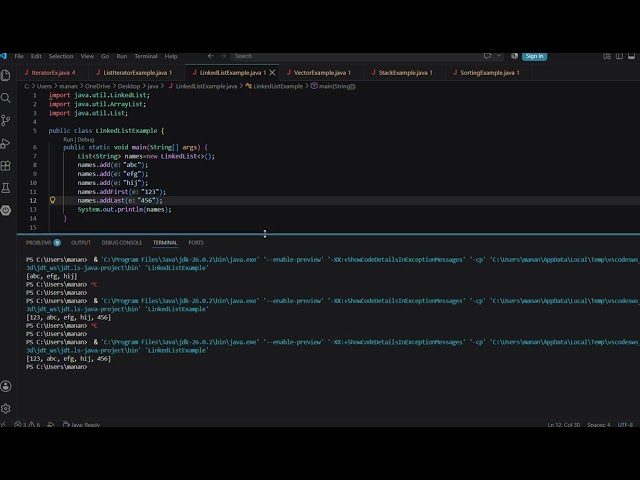640x480 pixels.
Task: Open the Edit menu
Action: click(x=36, y=56)
